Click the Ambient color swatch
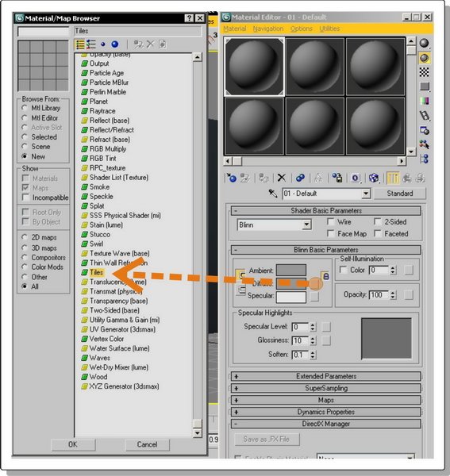This screenshot has width=450, height=476. (291, 270)
